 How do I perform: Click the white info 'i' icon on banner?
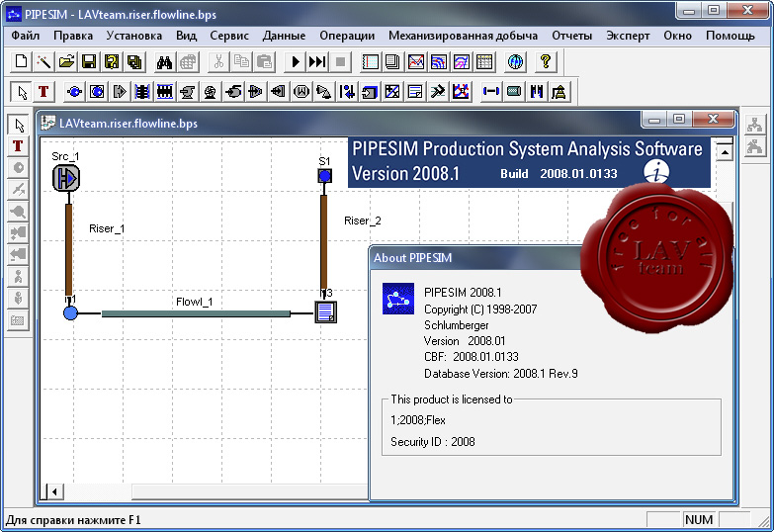[656, 171]
